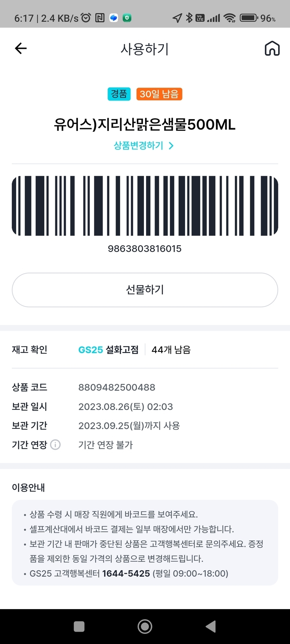This screenshot has width=290, height=644.
Task: Open the 상품변경하기 link
Action: coord(139,146)
